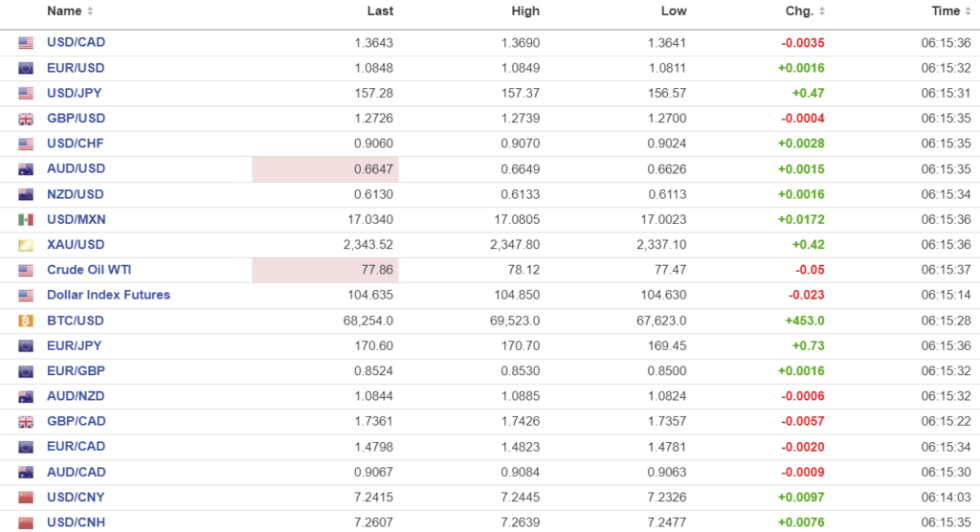Click the China flag icon beside USD/CNY
This screenshot has width=980, height=532.
point(26,497)
